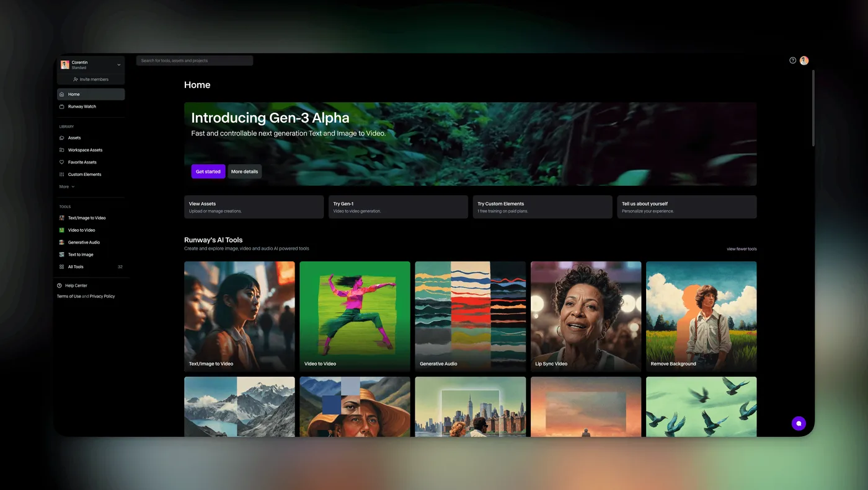Open the Try Gen-1 quick action card
The height and width of the screenshot is (490, 868).
click(x=398, y=207)
